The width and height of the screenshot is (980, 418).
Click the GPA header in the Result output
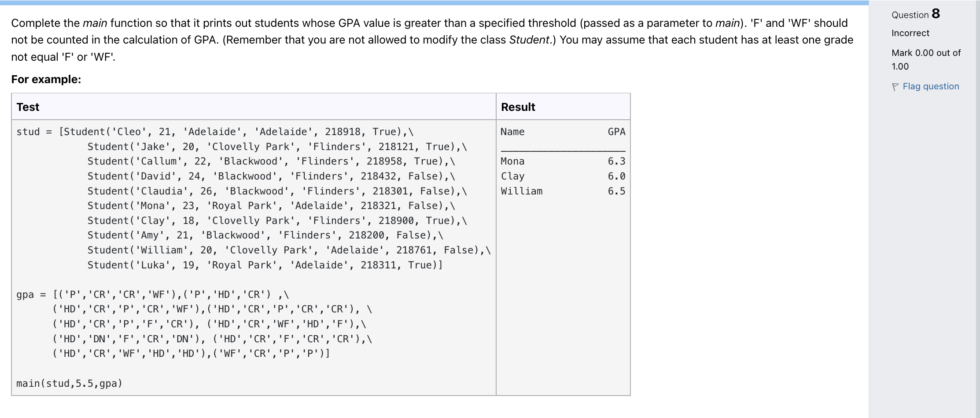coord(616,132)
